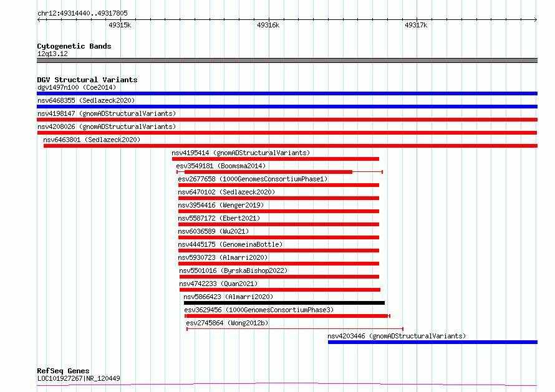Click the red bar under nsv5930723

tap(279, 264)
